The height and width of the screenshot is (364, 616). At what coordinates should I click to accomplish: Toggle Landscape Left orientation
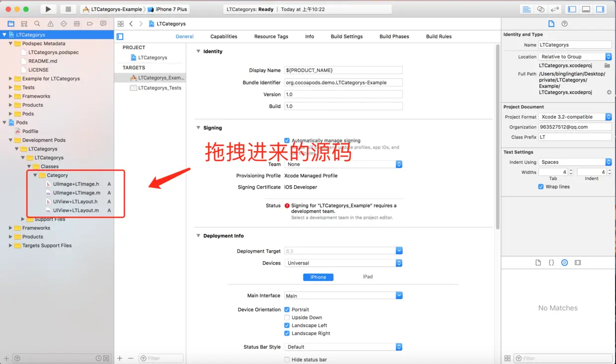click(x=287, y=325)
